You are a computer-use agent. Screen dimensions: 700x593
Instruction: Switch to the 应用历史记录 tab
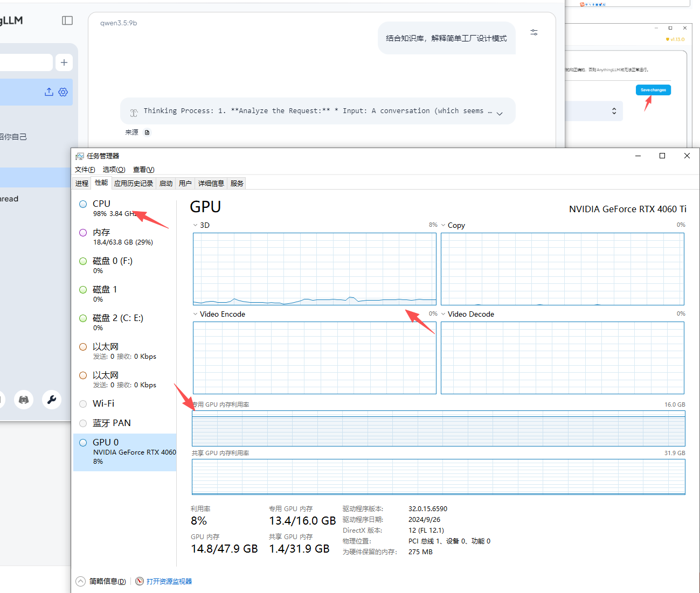pyautogui.click(x=134, y=184)
